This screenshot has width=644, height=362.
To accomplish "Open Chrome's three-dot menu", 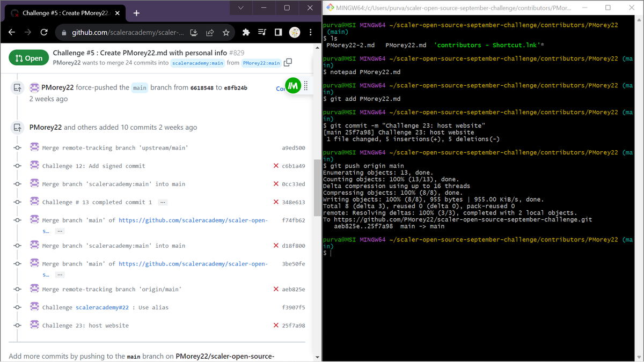I will coord(310,33).
